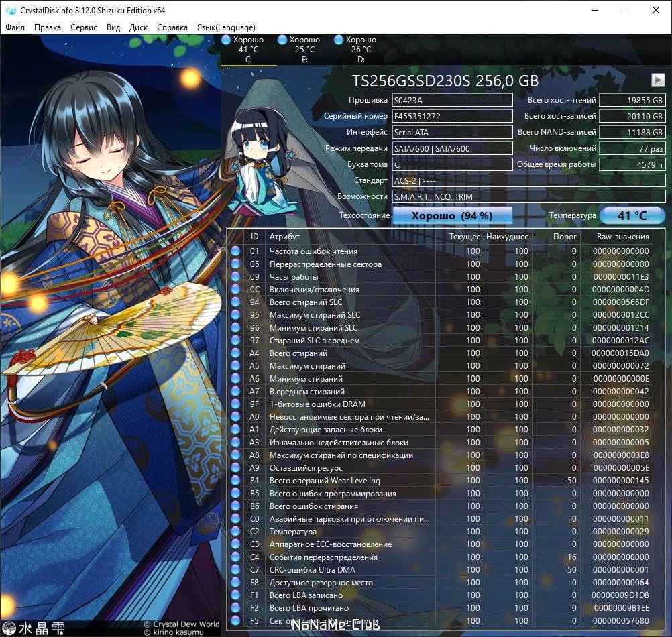The height and width of the screenshot is (637, 672).
Task: Click status icon for Максимум стираний SLC
Action: point(235,315)
